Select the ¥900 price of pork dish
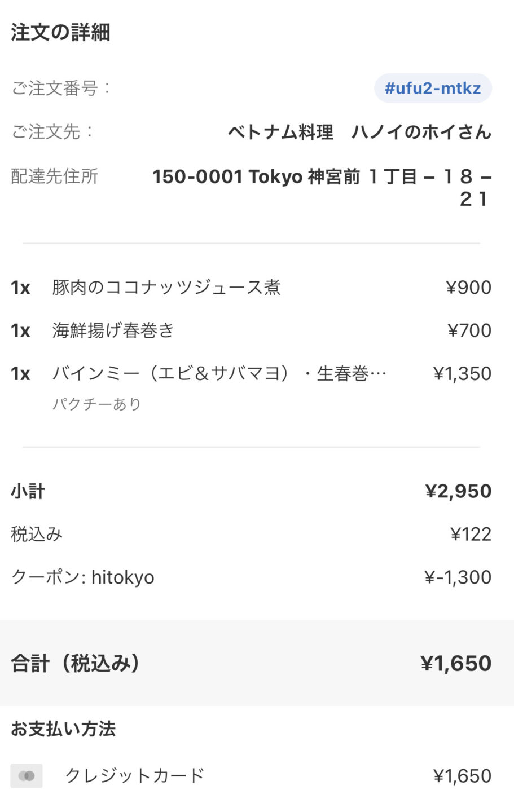514x812 pixels. (x=468, y=288)
